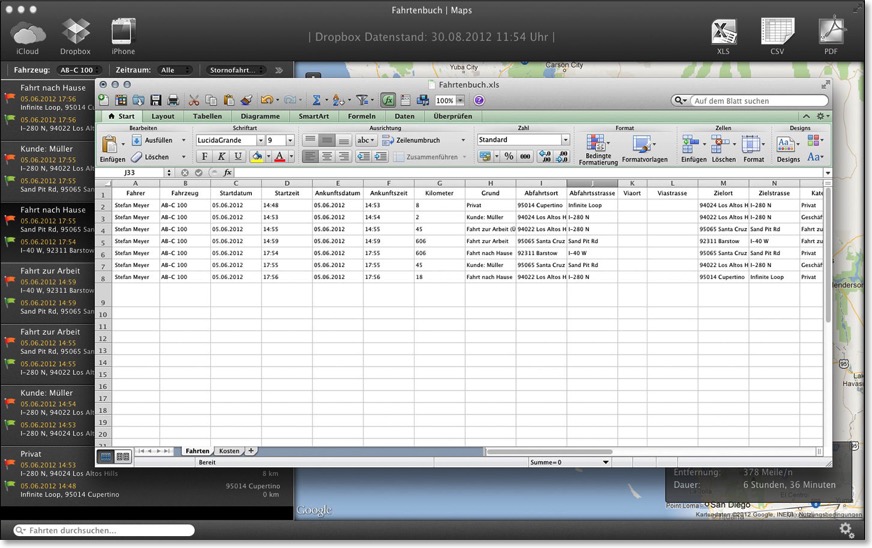Screen dimensions: 872x548
Task: Create new workbook in Excel toolbar
Action: [104, 100]
